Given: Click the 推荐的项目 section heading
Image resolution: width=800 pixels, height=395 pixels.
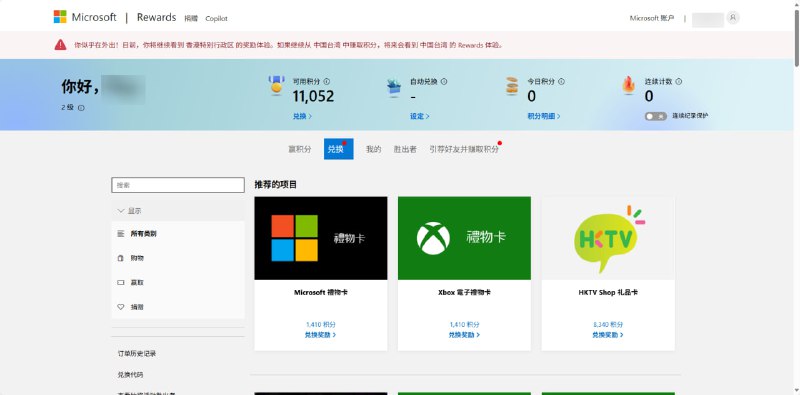Looking at the screenshot, I should 276,185.
